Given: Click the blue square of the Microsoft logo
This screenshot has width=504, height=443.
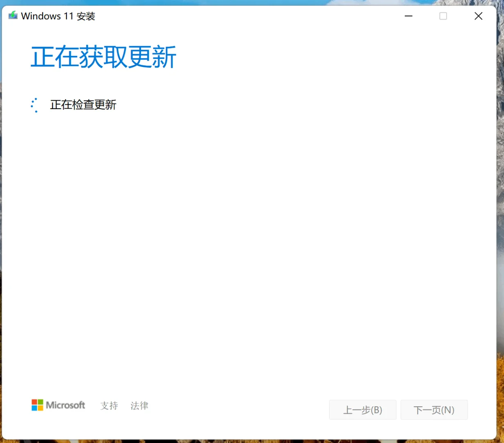Looking at the screenshot, I should click(x=34, y=407).
